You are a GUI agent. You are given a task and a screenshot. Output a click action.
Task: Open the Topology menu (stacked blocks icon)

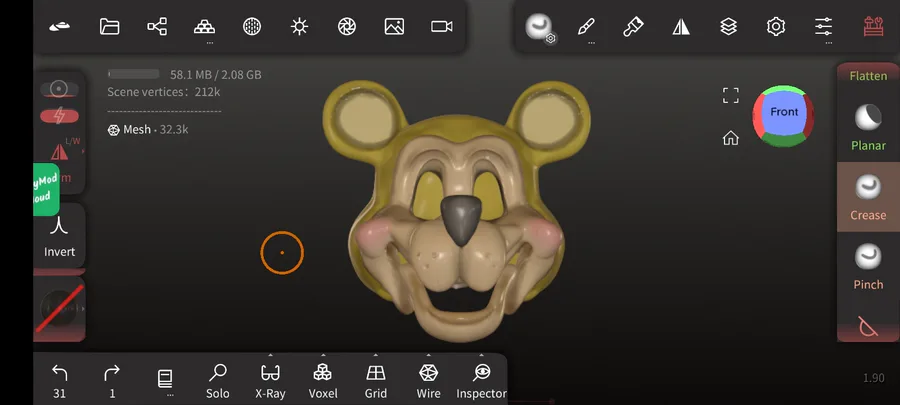tap(204, 26)
